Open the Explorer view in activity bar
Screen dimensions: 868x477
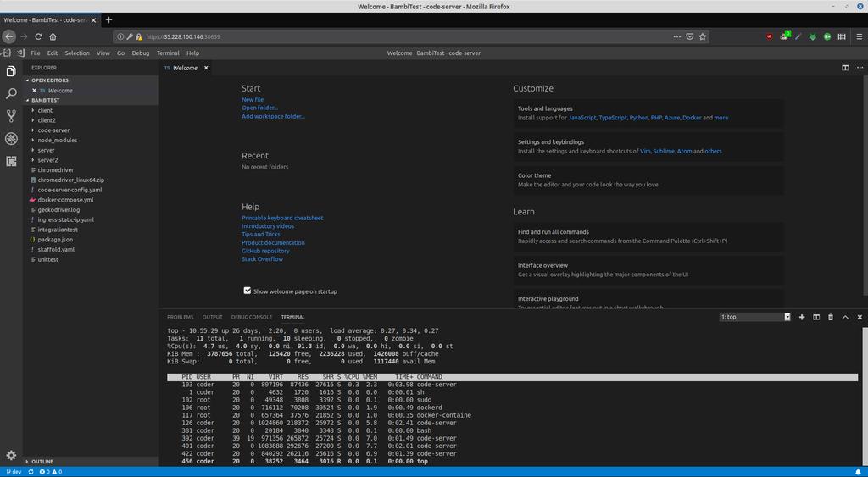click(x=11, y=71)
